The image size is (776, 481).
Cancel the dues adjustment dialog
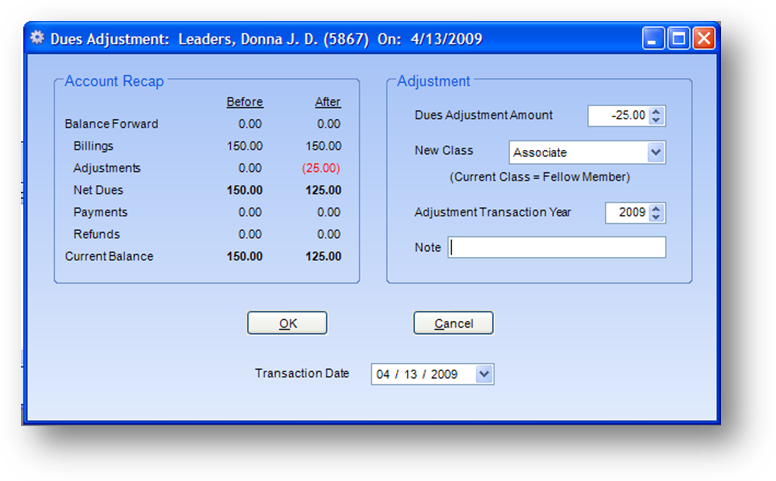[453, 323]
